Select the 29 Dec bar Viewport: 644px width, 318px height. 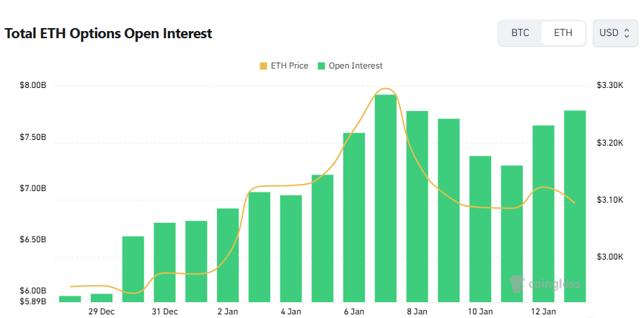(102, 297)
